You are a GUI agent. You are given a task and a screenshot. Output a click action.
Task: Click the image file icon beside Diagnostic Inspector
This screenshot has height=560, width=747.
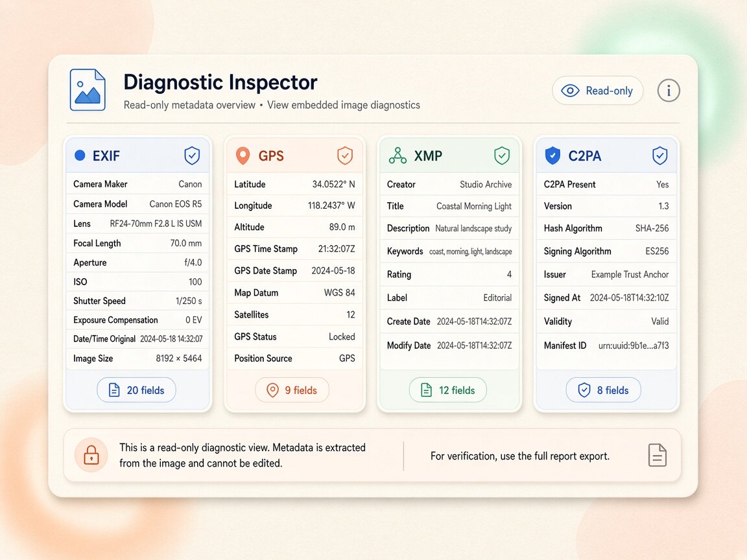pyautogui.click(x=88, y=89)
